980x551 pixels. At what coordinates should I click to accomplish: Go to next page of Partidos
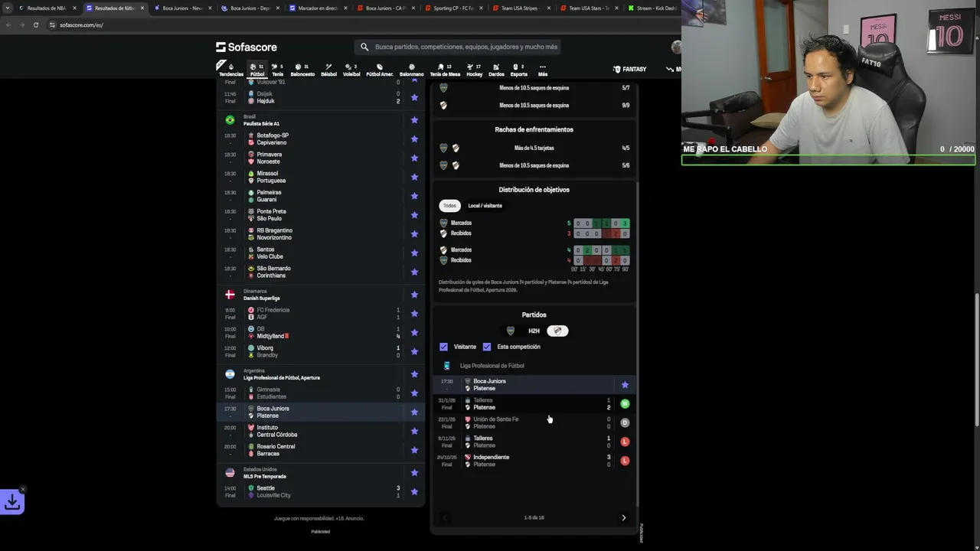point(623,517)
